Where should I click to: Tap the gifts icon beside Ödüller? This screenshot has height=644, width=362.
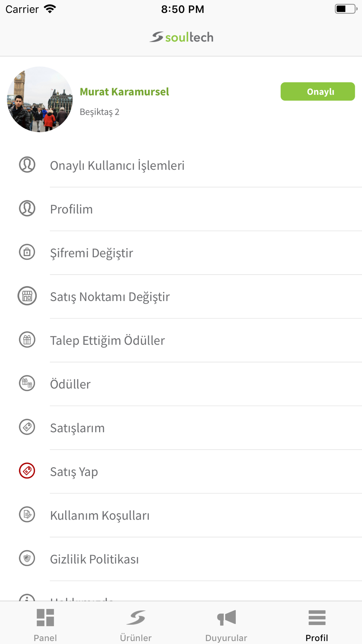click(27, 384)
